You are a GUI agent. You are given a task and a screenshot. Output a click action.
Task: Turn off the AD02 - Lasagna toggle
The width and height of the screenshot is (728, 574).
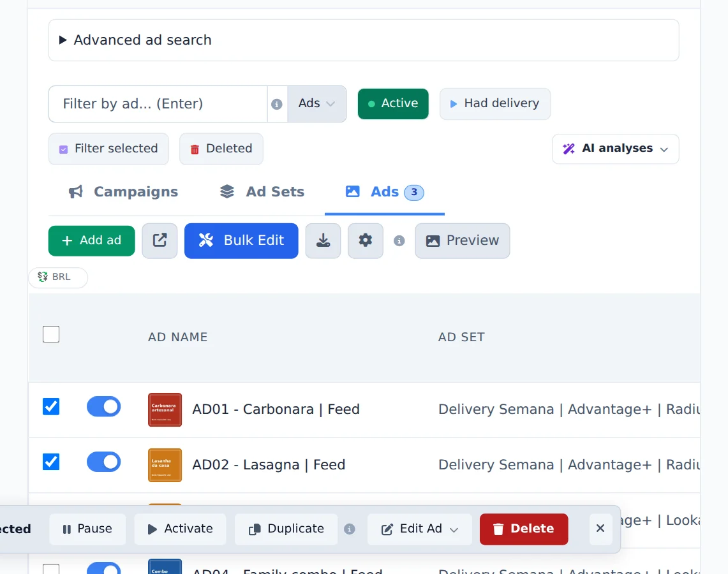tap(103, 462)
